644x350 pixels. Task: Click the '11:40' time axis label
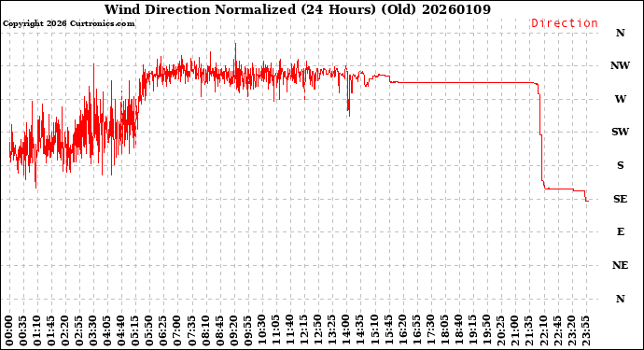click(x=290, y=330)
